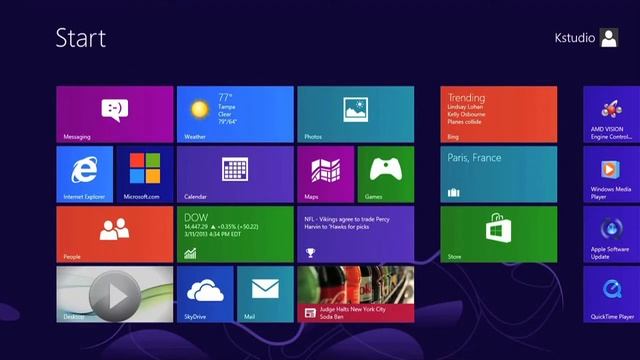Open Internet Explorer tile

[84, 174]
